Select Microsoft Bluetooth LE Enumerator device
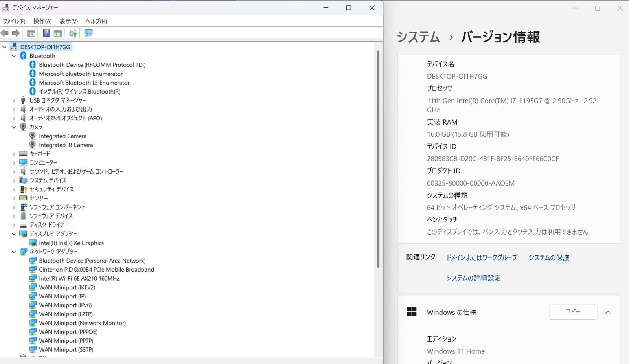The image size is (629, 364). coord(84,83)
